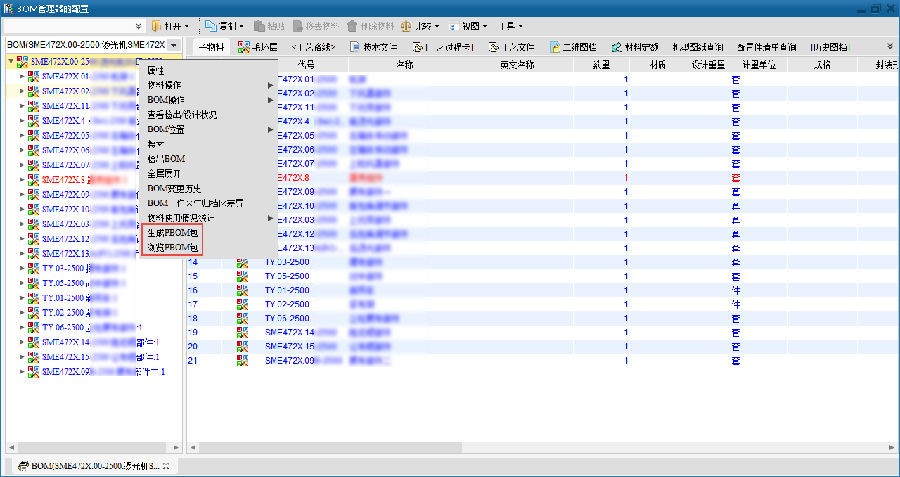This screenshot has height=477, width=900.
Task: Collapse the root SME472X.00 tree node
Action: [11, 61]
